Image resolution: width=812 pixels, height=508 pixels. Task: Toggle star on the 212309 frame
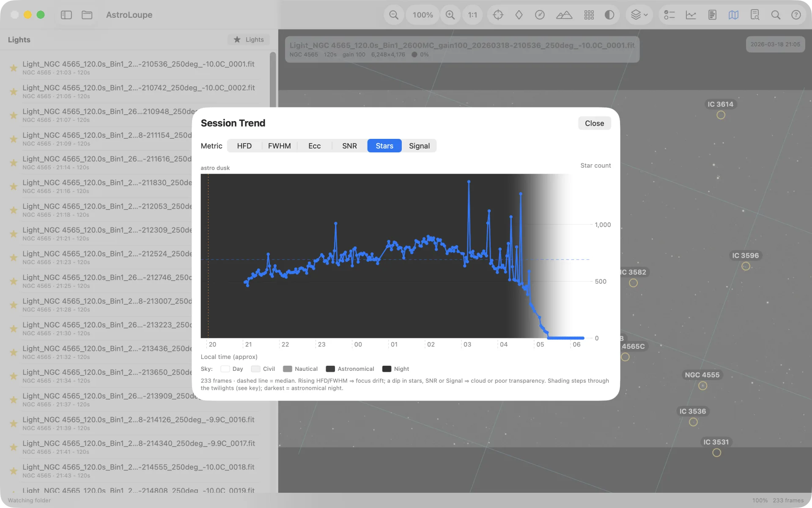coord(14,234)
